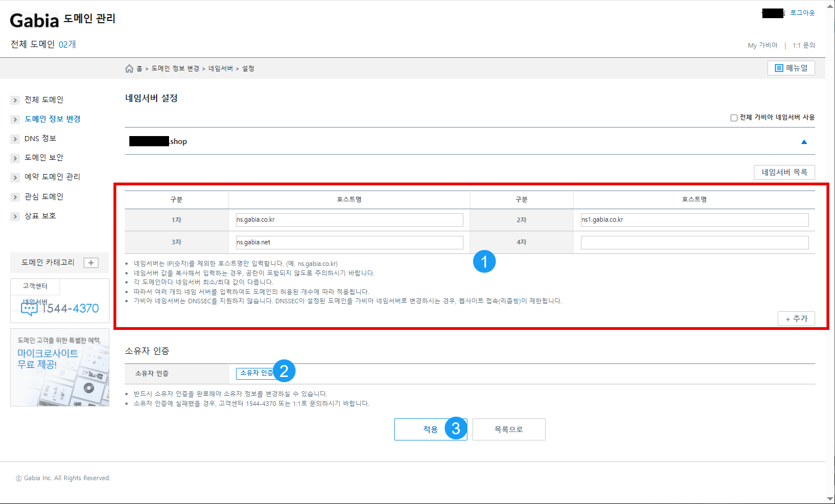Open the 1:1 문의 link
Screen dimensions: 835x504
804,45
